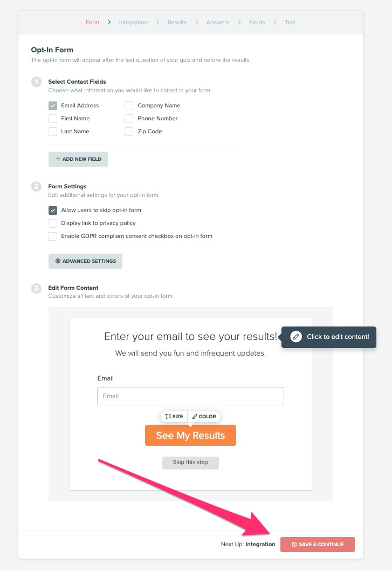392x571 pixels.
Task: Select the Test tab
Action: (x=290, y=22)
